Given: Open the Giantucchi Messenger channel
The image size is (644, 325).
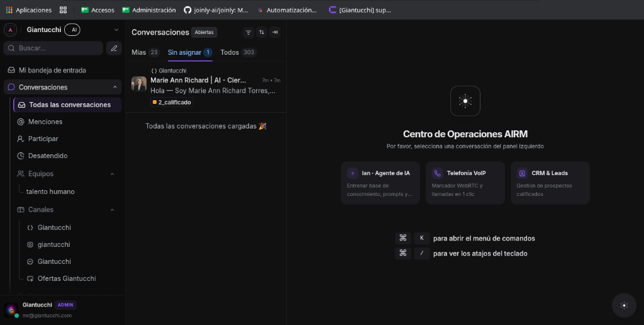Looking at the screenshot, I should click(x=54, y=261).
